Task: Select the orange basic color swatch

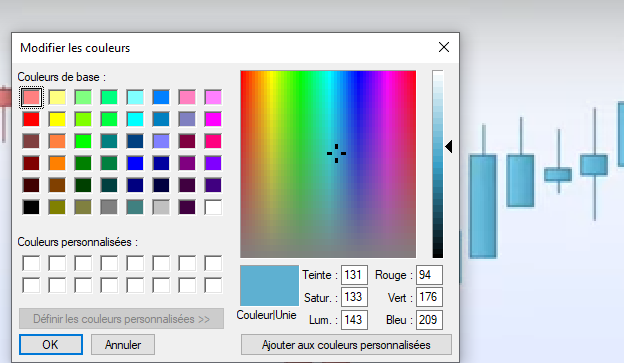Action: tap(57, 163)
